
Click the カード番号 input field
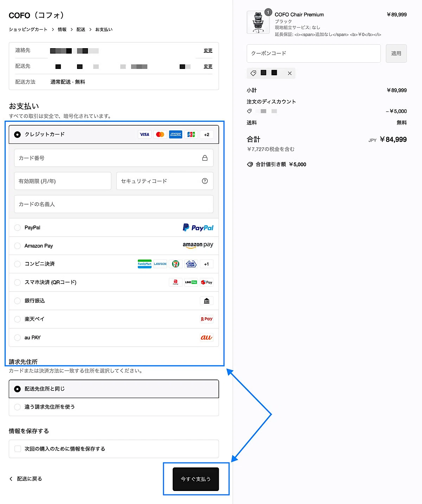click(114, 158)
